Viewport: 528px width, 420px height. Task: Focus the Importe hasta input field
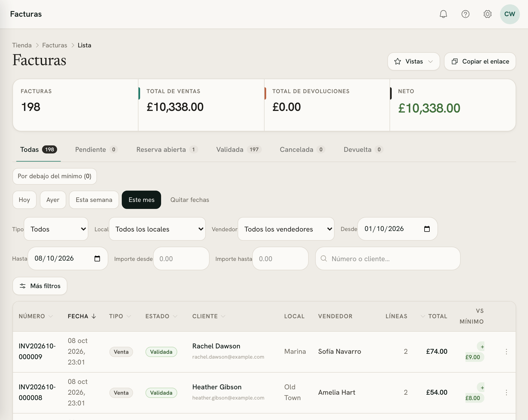tap(280, 258)
